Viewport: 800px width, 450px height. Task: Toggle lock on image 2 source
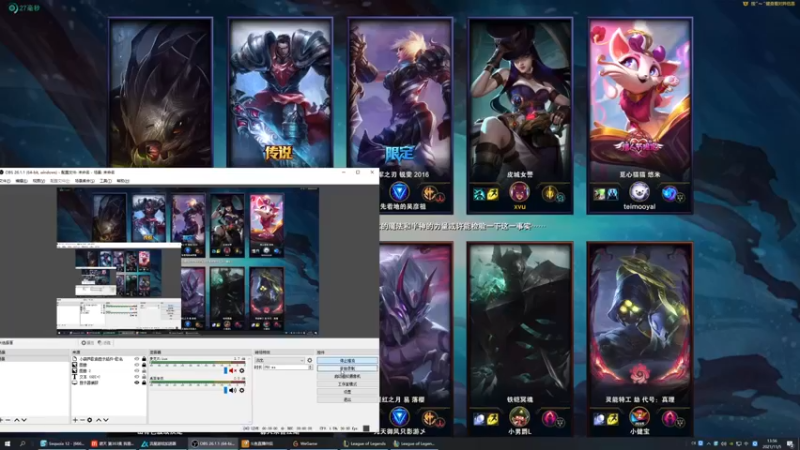pos(144,370)
